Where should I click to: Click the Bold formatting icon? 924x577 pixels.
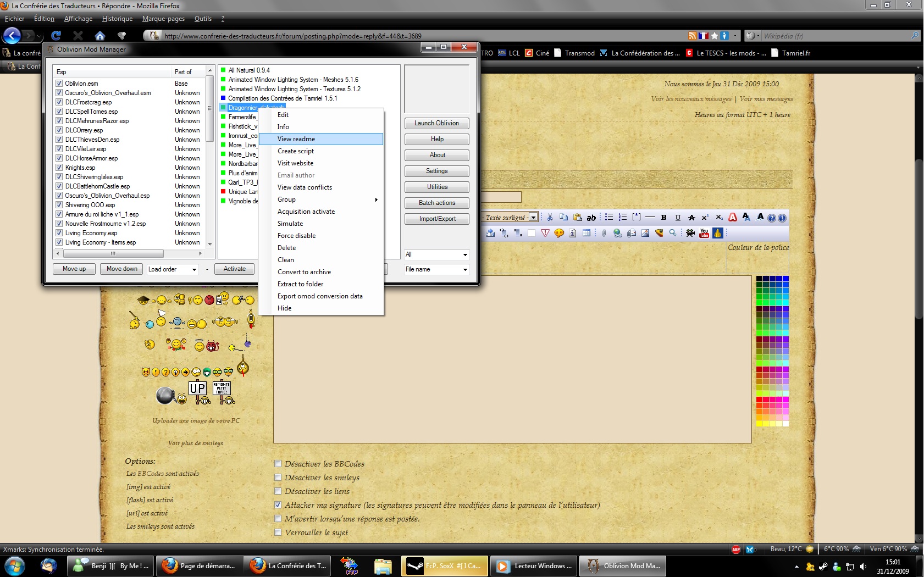click(663, 218)
